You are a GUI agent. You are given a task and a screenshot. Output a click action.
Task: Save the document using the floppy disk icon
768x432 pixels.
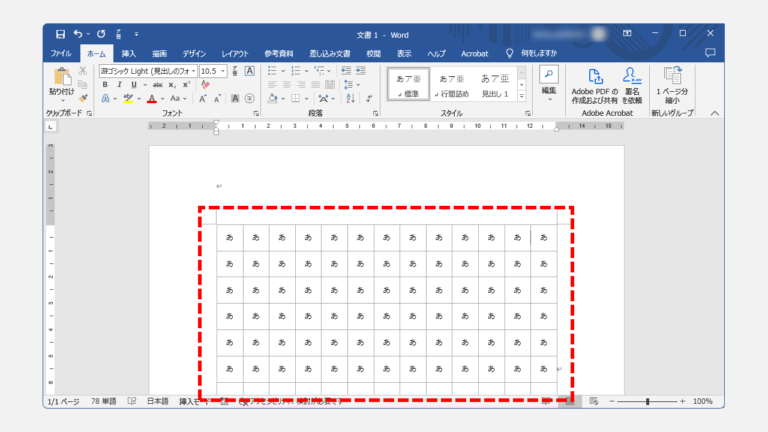point(60,34)
